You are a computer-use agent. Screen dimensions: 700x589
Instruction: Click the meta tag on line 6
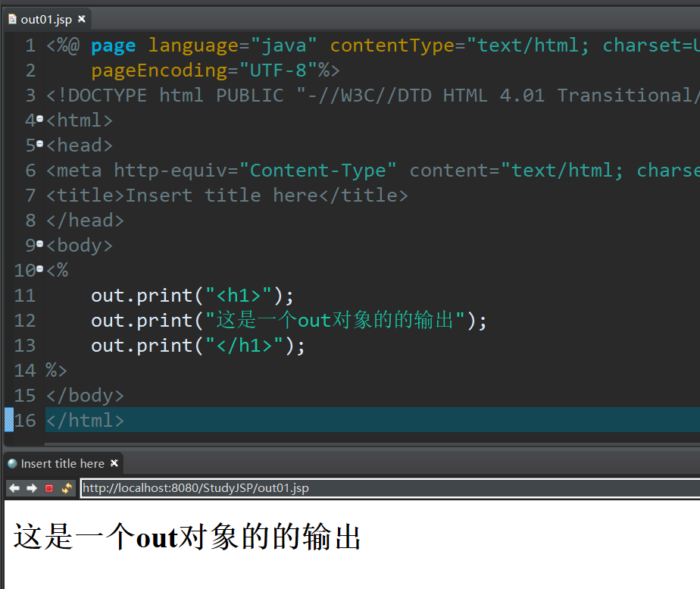pos(373,171)
